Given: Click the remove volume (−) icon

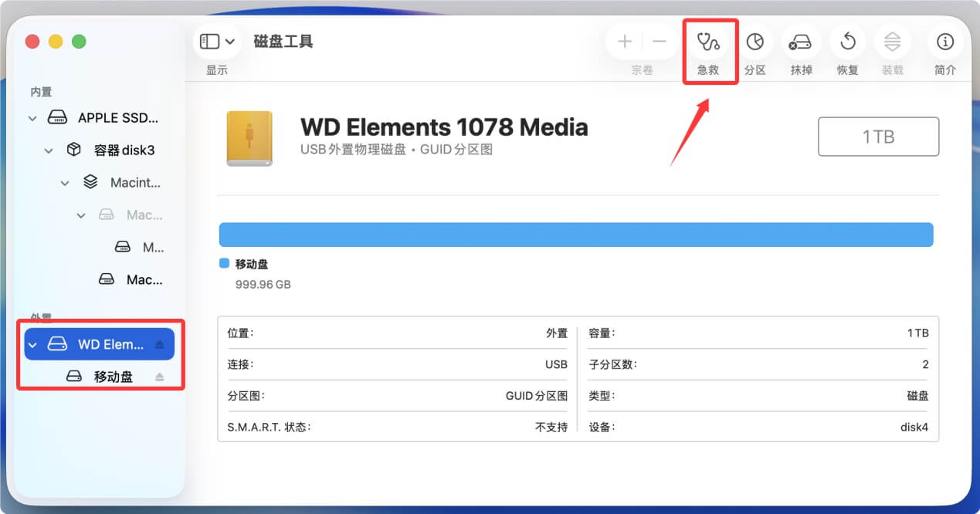Looking at the screenshot, I should click(660, 42).
